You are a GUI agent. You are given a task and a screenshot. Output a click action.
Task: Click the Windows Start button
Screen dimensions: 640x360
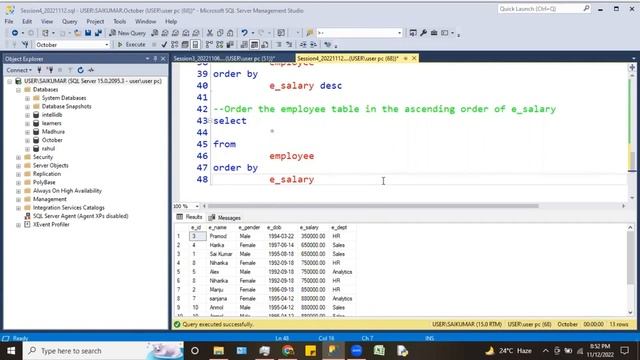11,351
